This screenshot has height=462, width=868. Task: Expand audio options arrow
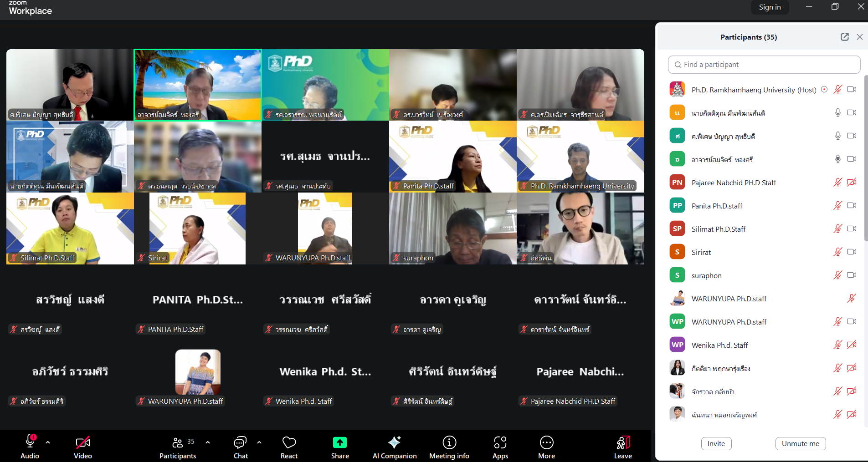[48, 442]
